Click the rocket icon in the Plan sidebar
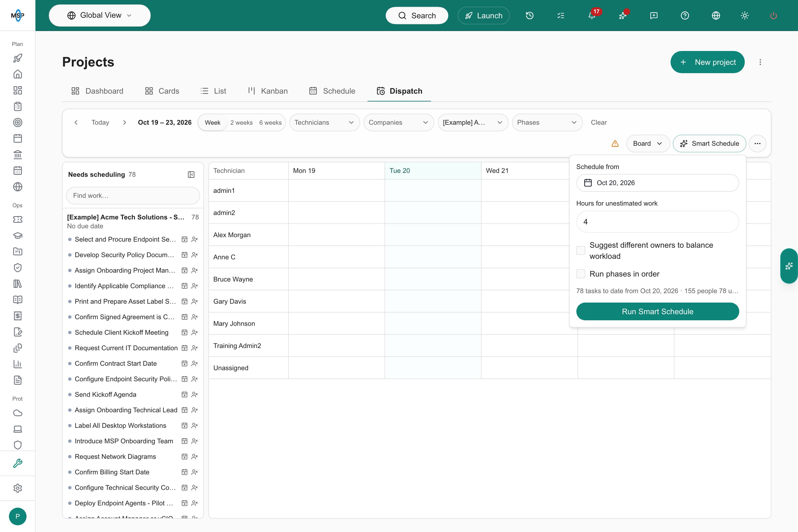 18,58
